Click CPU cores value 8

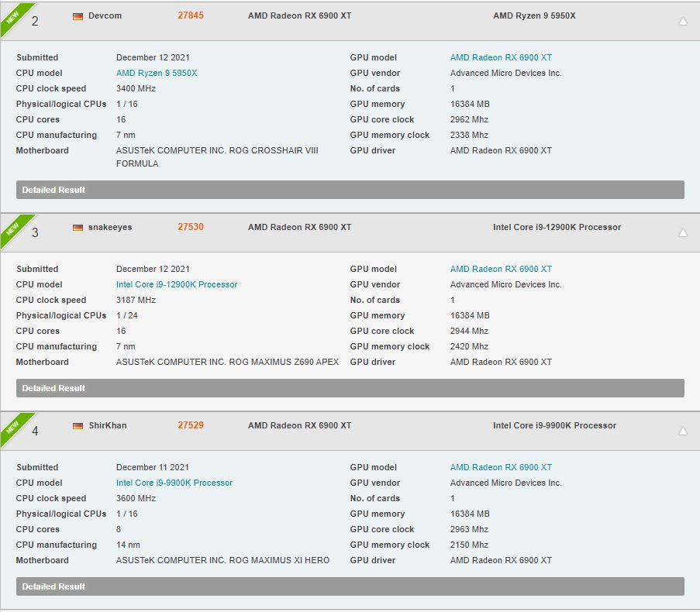pos(119,529)
